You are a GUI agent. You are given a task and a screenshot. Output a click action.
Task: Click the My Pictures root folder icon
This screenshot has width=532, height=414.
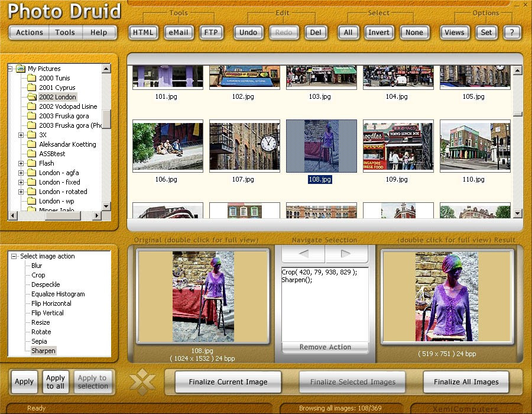pos(21,69)
